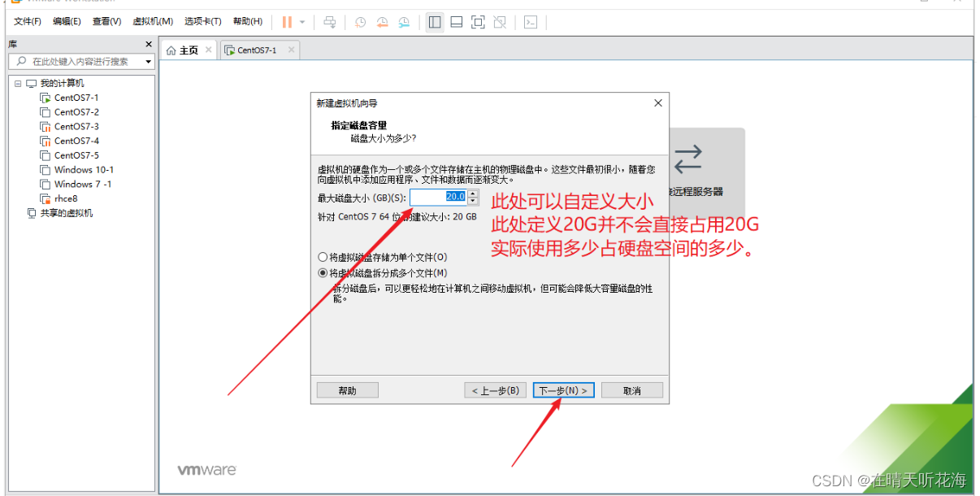
Task: Click the Full screen mode icon
Action: 479,22
